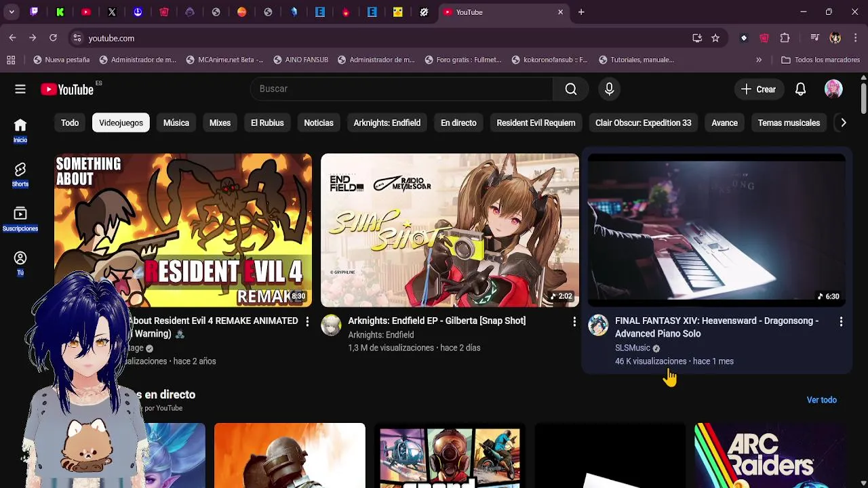Screen dimensions: 868x488
Task: Play the Arknights Snap Shot thumbnail
Action: point(450,230)
